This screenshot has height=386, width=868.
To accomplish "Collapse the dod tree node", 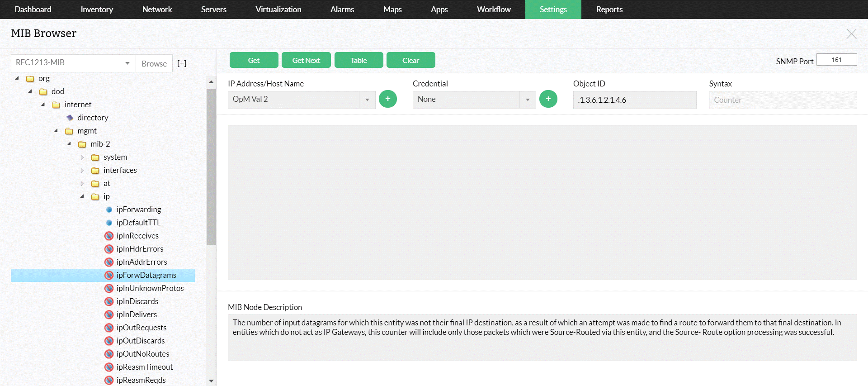I will click(30, 91).
